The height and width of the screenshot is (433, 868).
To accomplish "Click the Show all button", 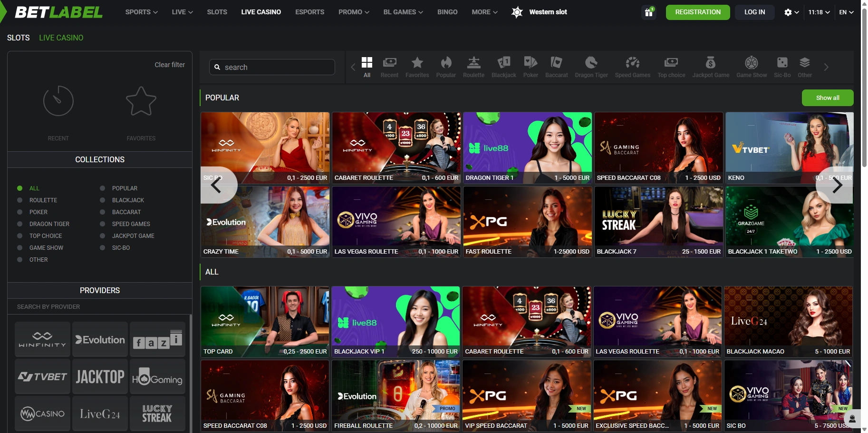I will point(827,98).
